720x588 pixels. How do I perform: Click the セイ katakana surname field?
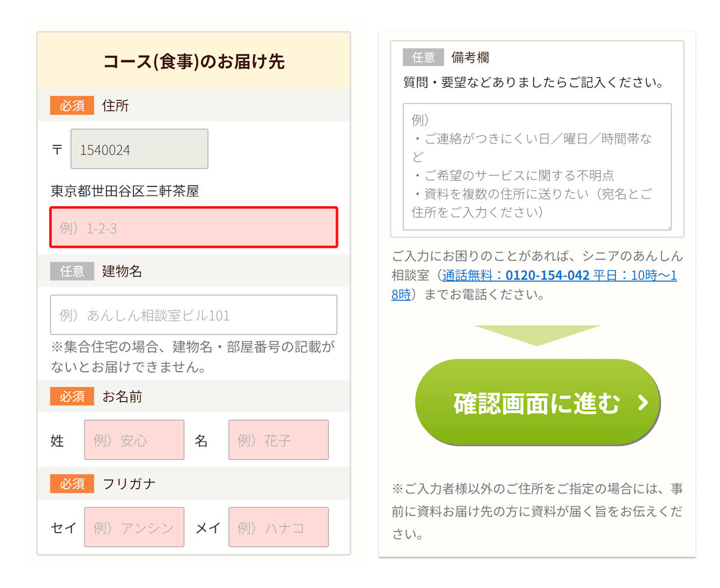(x=134, y=527)
